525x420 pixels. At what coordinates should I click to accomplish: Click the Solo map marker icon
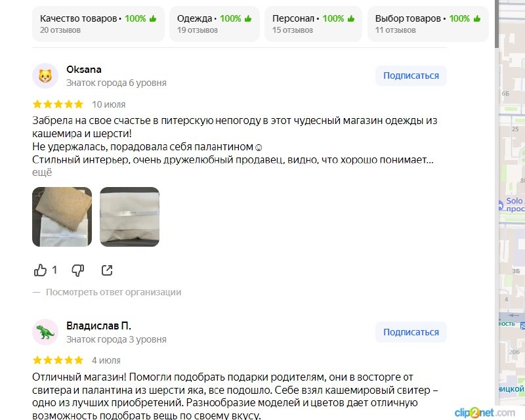pos(500,204)
